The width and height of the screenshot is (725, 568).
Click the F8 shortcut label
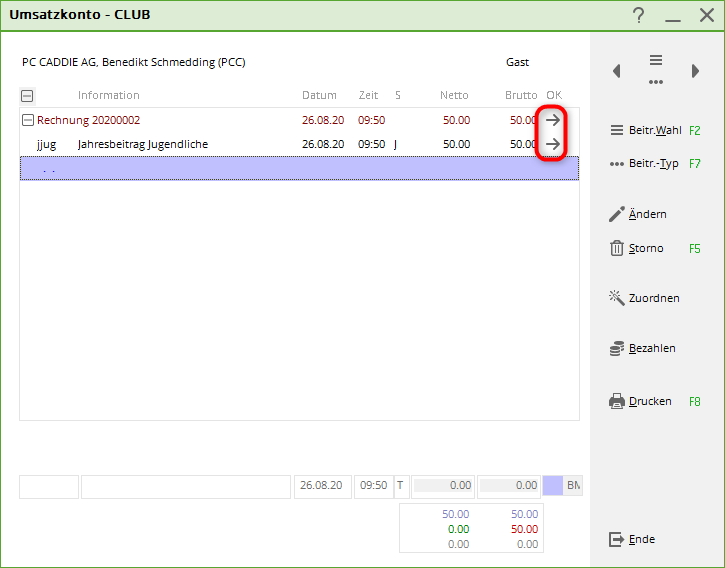pyautogui.click(x=694, y=401)
